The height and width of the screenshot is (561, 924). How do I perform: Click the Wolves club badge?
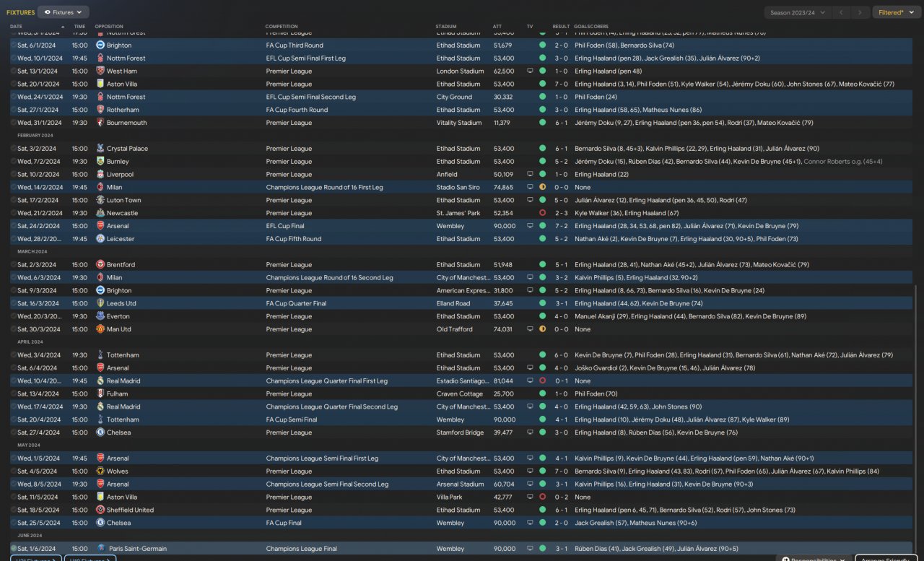(x=100, y=471)
